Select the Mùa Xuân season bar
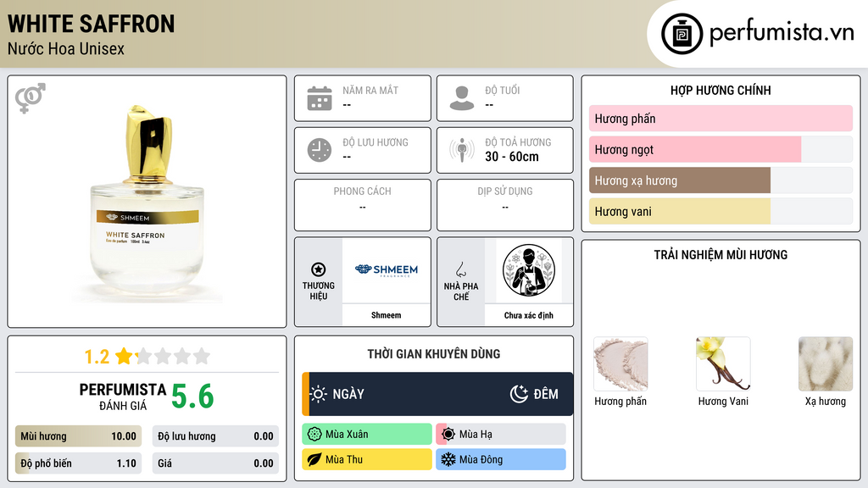This screenshot has width=868, height=488. pyautogui.click(x=367, y=435)
